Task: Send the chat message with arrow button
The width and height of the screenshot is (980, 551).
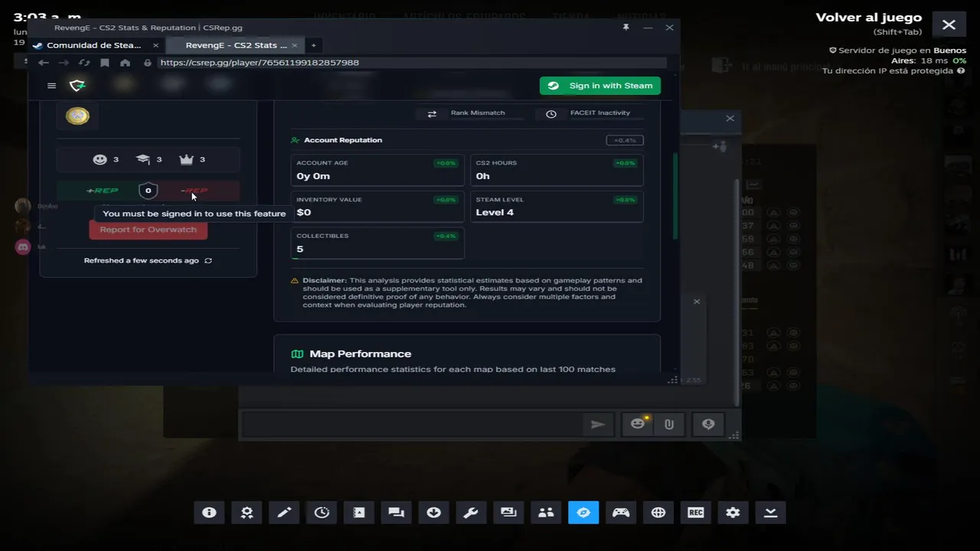Action: pos(598,425)
